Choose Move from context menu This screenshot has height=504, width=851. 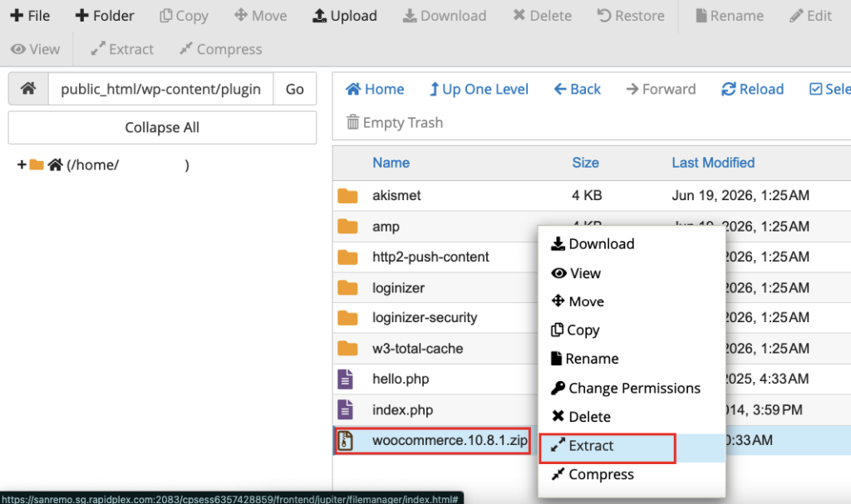point(578,301)
